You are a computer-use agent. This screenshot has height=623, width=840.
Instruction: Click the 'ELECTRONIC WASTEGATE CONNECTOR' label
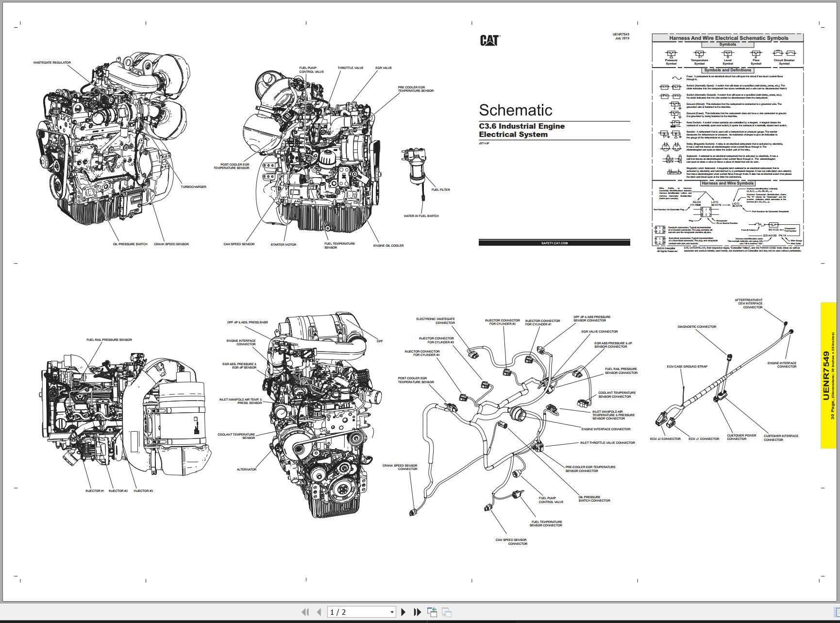436,321
